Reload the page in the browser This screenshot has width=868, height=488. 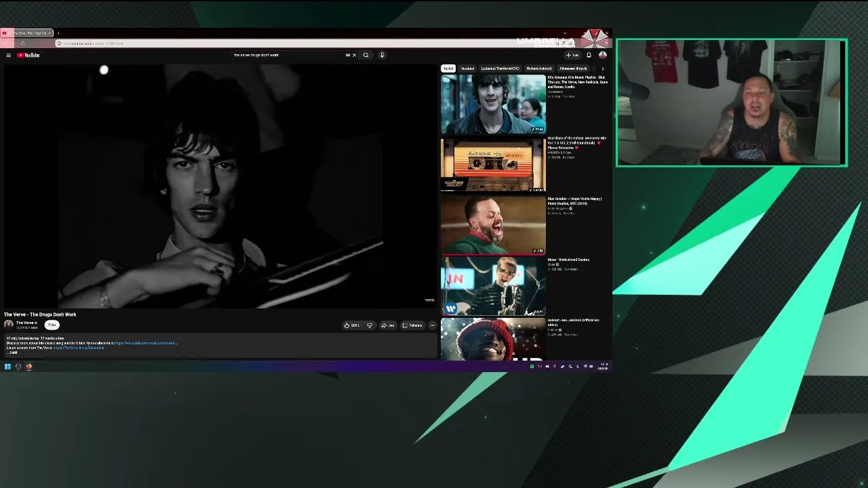pyautogui.click(x=22, y=43)
